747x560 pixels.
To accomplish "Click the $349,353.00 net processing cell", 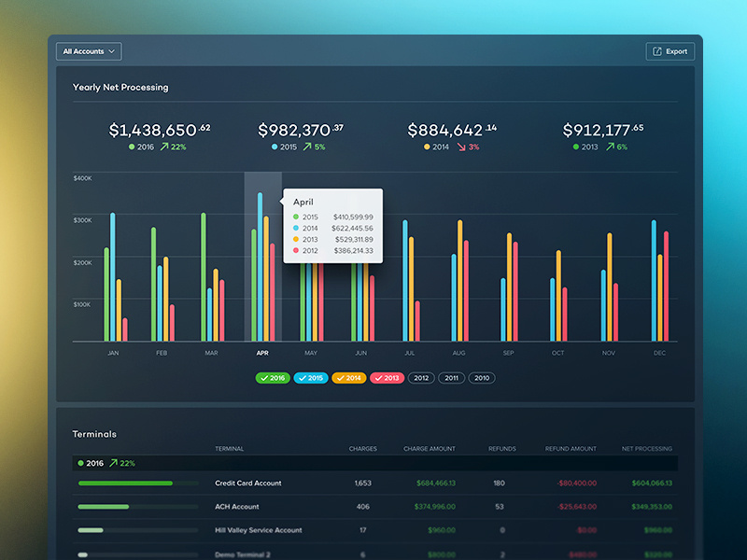I will 652,507.
